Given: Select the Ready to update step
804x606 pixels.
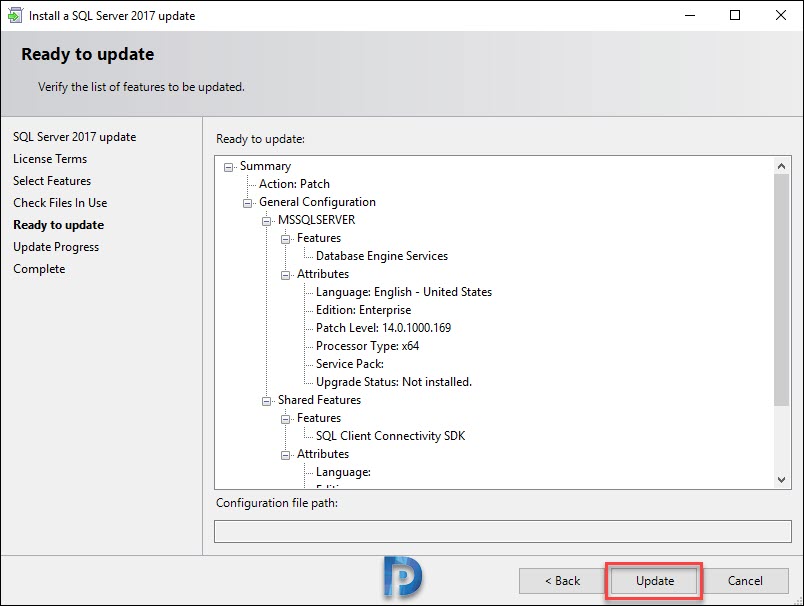Looking at the screenshot, I should tap(58, 225).
